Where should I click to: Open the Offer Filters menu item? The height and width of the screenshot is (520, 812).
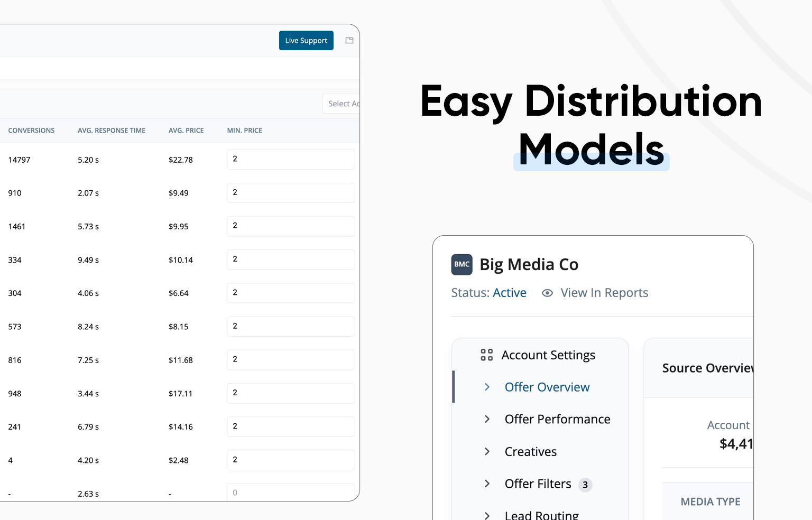pyautogui.click(x=538, y=484)
